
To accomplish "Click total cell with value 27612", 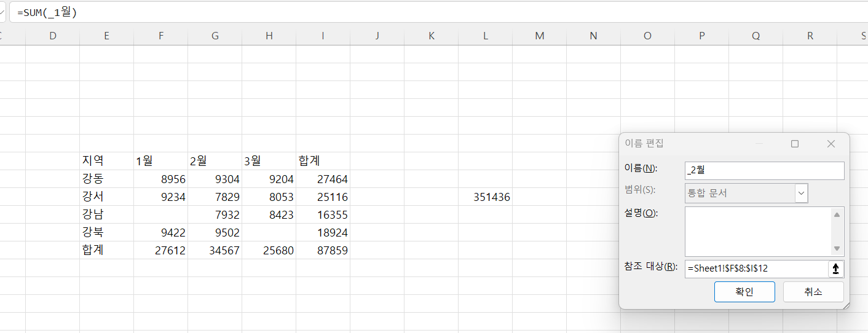I will [161, 251].
